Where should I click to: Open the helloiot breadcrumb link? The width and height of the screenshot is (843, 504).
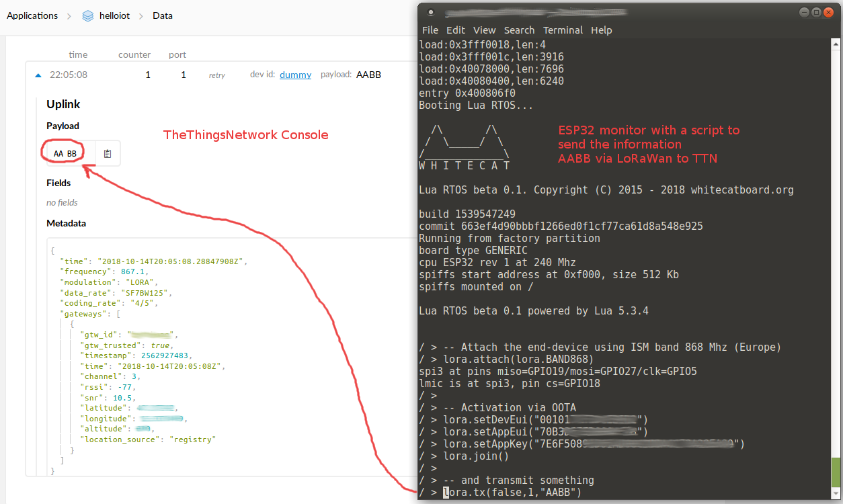click(x=114, y=15)
